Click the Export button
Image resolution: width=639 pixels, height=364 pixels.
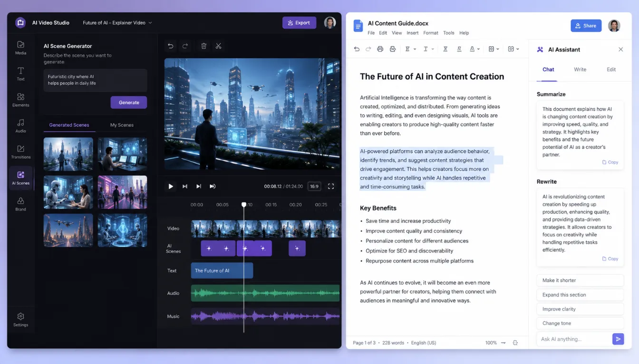coord(299,22)
